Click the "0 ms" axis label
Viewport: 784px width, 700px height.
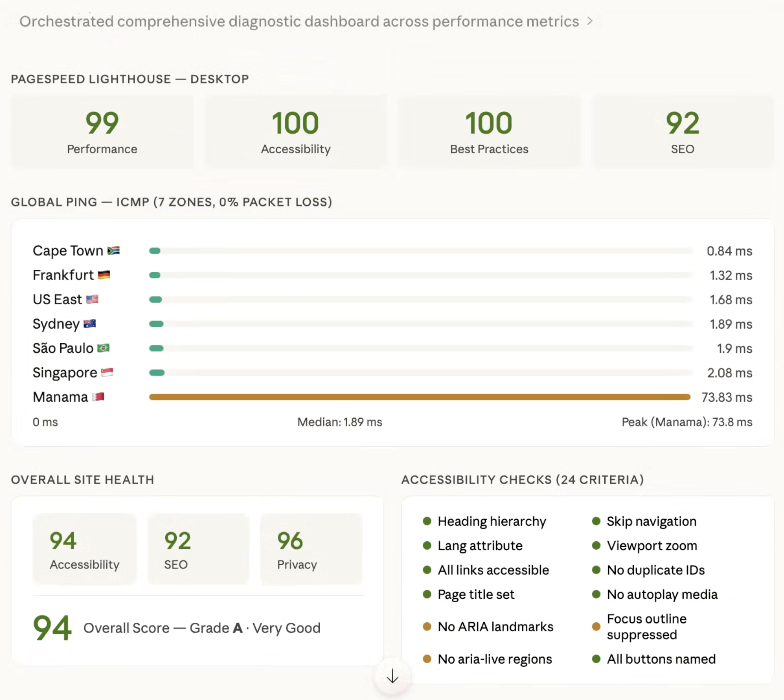45,422
